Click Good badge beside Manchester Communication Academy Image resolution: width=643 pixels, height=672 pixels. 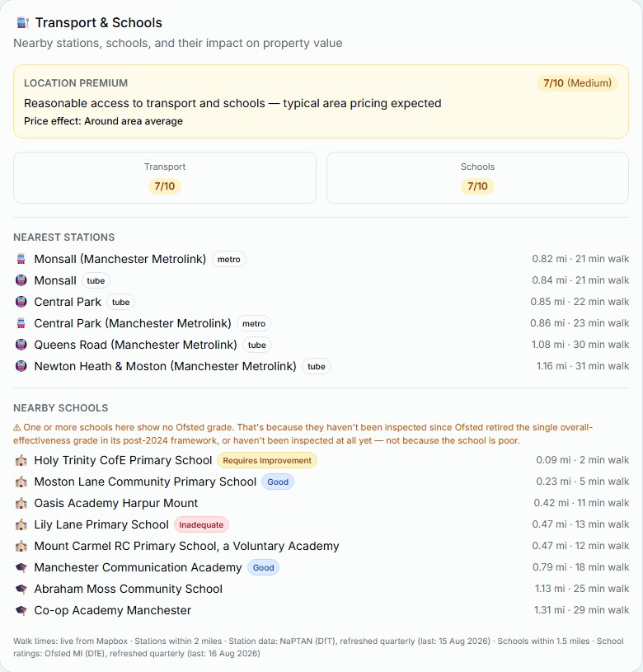pyautogui.click(x=263, y=567)
